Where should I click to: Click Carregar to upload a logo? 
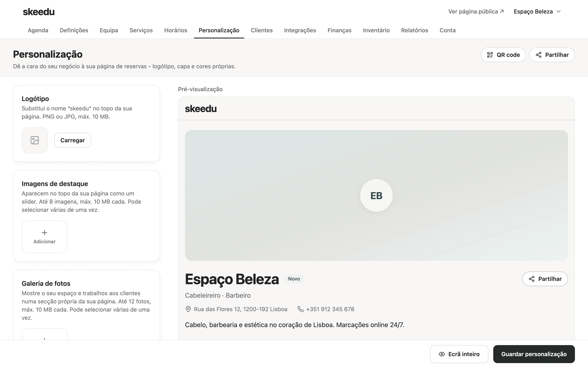(x=73, y=140)
